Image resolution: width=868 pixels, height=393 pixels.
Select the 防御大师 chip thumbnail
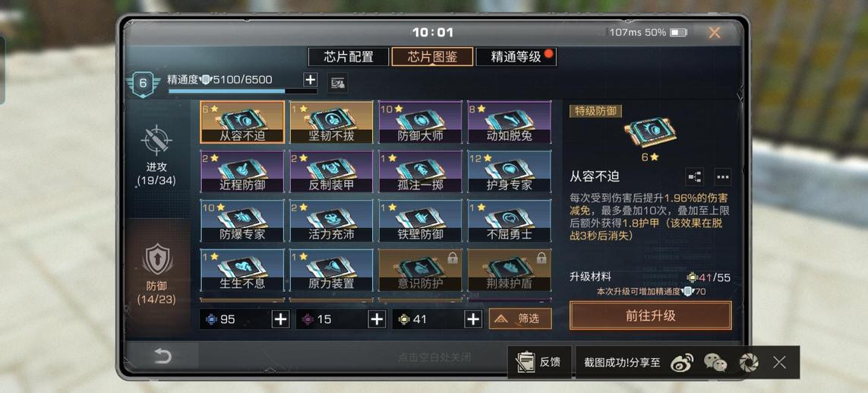[x=420, y=122]
